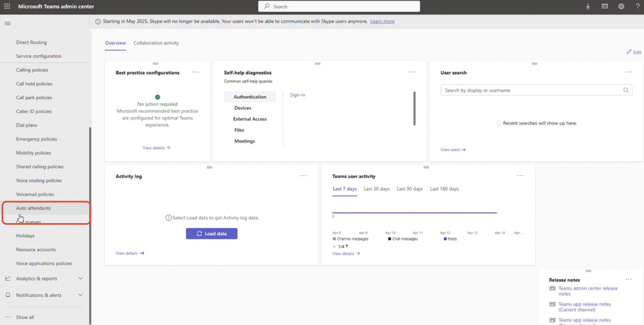644x325 pixels.
Task: Open User search card more options
Action: [x=628, y=72]
